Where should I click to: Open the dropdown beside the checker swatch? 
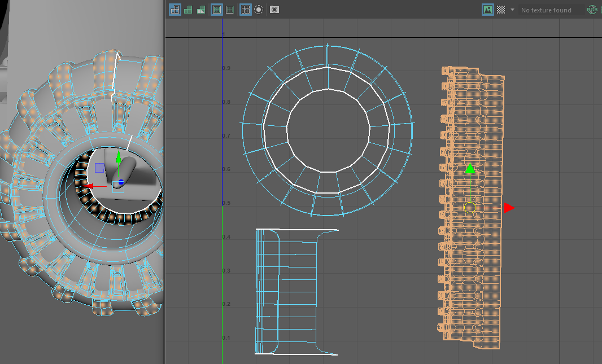(x=511, y=10)
